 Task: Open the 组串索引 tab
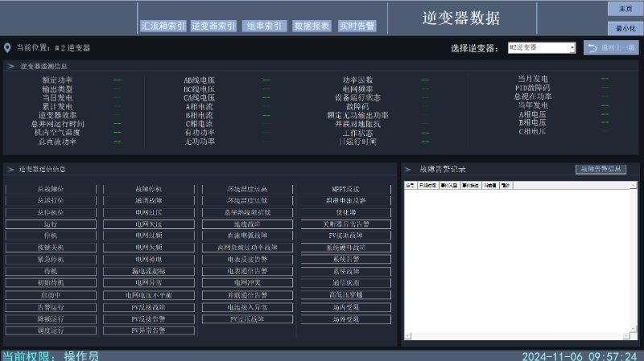click(264, 26)
